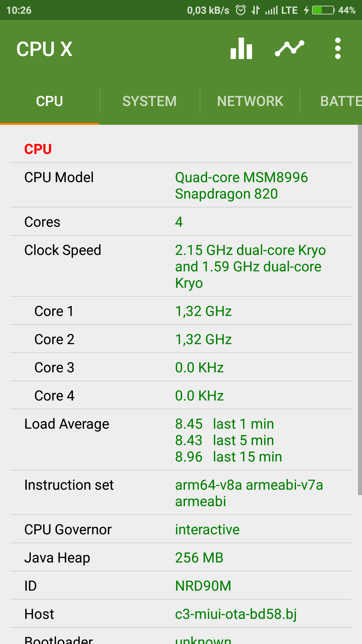
Task: Open the line graph monitor icon
Action: click(290, 49)
